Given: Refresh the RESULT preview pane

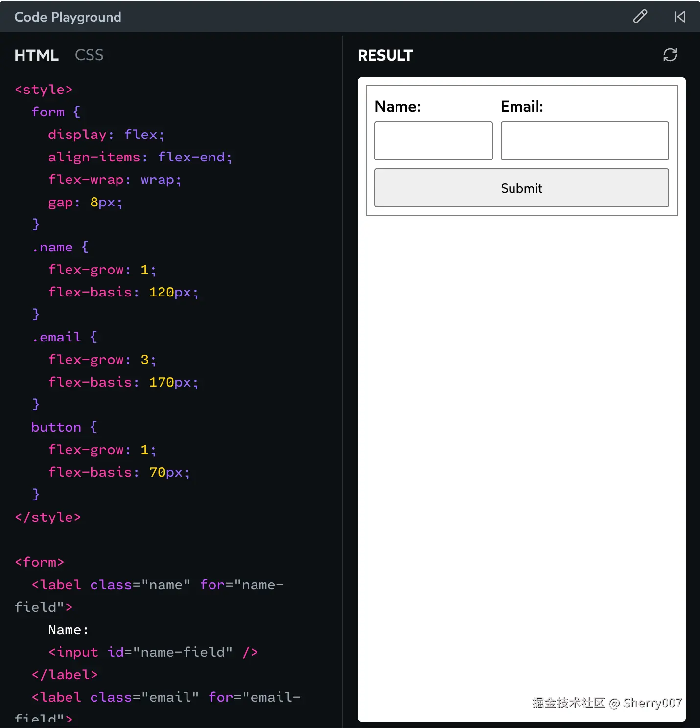Looking at the screenshot, I should [670, 55].
